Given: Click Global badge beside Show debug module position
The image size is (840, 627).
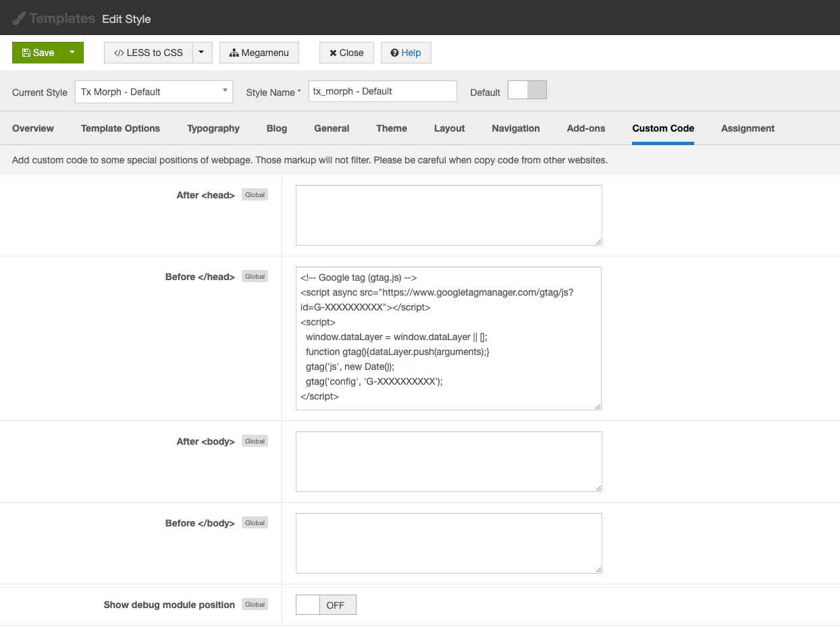Looking at the screenshot, I should click(255, 604).
